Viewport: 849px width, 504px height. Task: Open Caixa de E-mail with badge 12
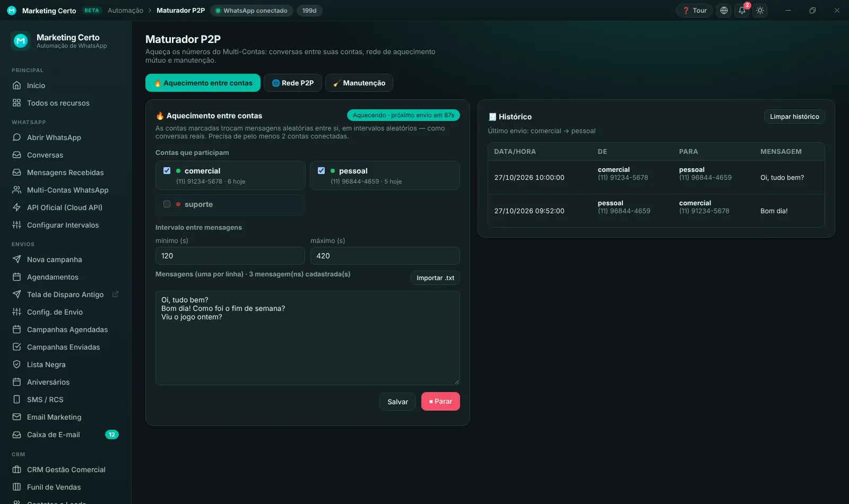pyautogui.click(x=66, y=435)
